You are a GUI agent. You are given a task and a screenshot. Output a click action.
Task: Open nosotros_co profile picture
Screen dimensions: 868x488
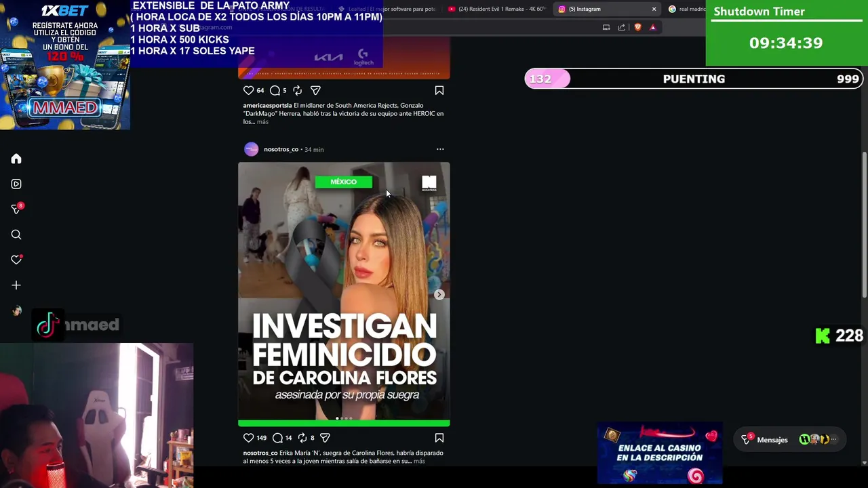(252, 149)
